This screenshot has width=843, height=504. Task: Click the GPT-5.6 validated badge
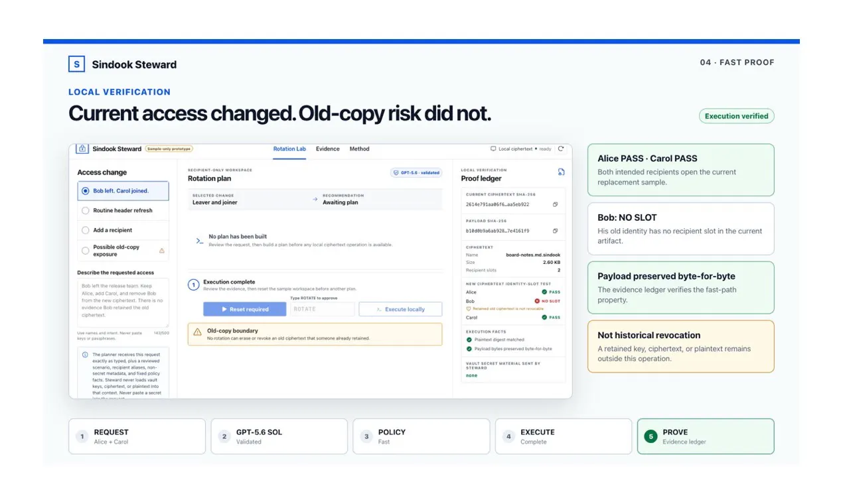[x=416, y=173]
